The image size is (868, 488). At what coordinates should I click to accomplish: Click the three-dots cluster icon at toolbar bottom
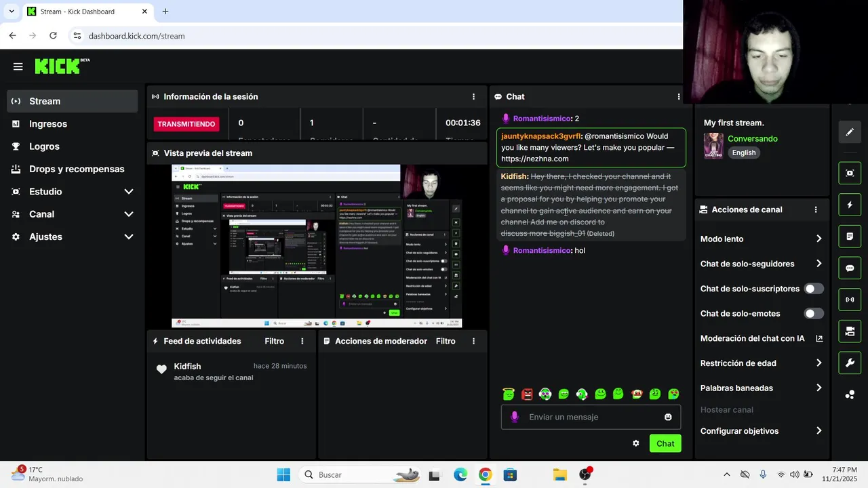pos(850,394)
